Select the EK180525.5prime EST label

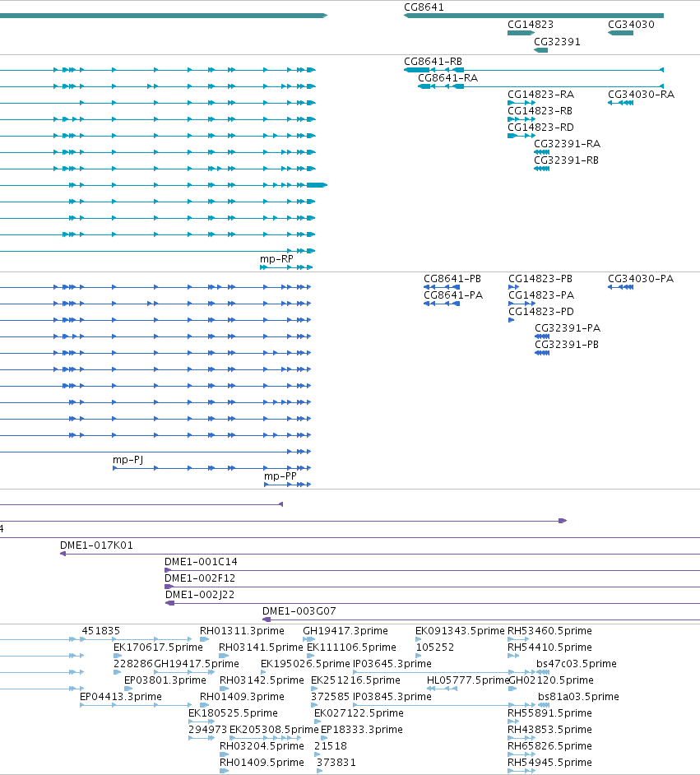[233, 713]
